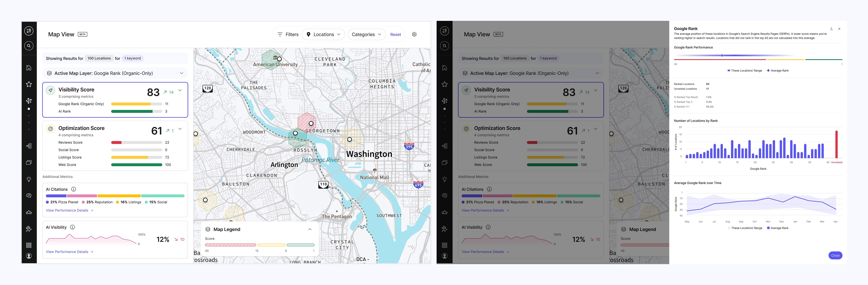The width and height of the screenshot is (868, 285).
Task: Collapse the Map Legend panel chevron
Action: tap(310, 229)
